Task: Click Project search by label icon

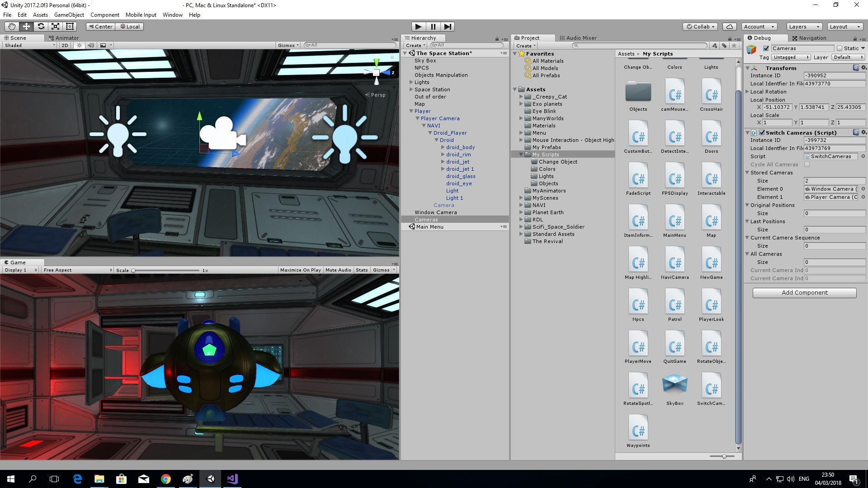Action: coord(724,46)
